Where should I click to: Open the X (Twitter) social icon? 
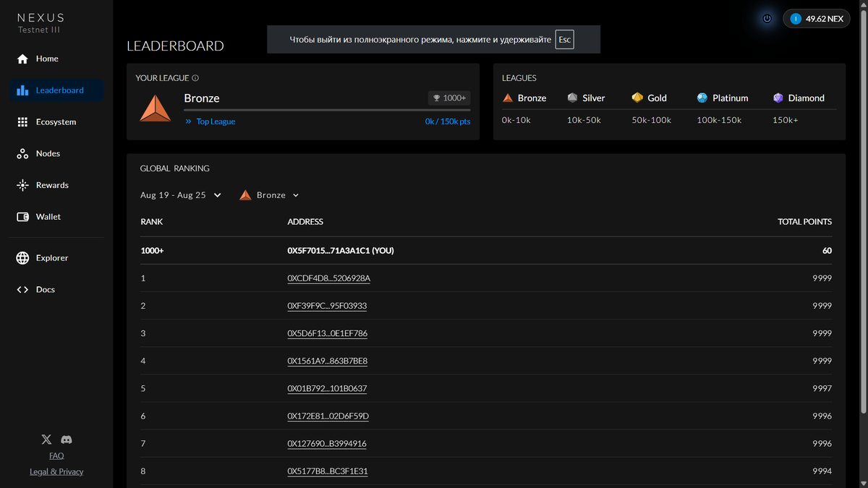[x=46, y=440]
